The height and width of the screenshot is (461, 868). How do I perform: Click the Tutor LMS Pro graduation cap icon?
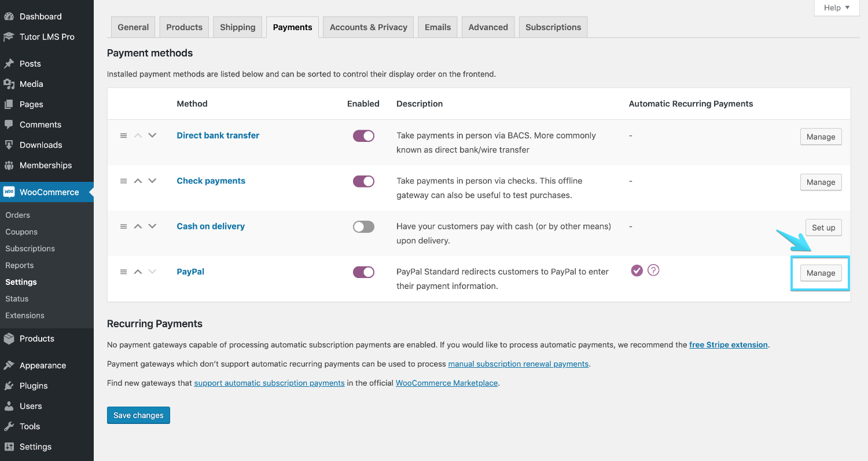coord(9,36)
